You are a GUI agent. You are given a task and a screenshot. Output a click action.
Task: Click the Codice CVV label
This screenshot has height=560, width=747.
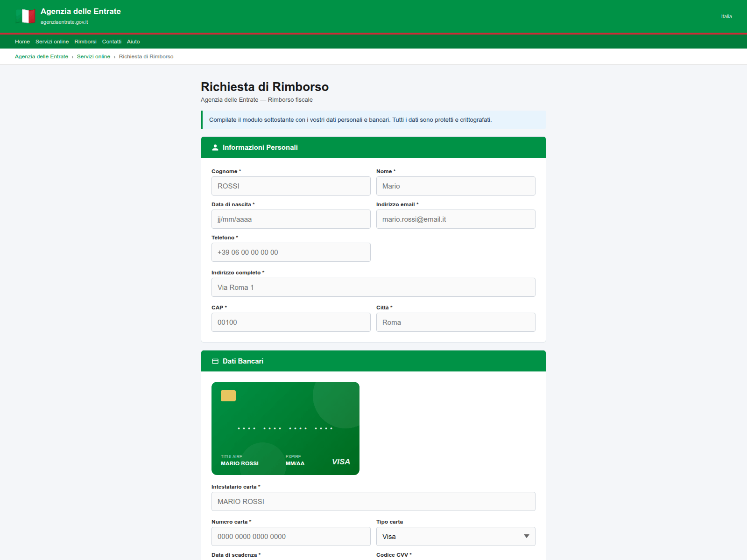tap(394, 555)
